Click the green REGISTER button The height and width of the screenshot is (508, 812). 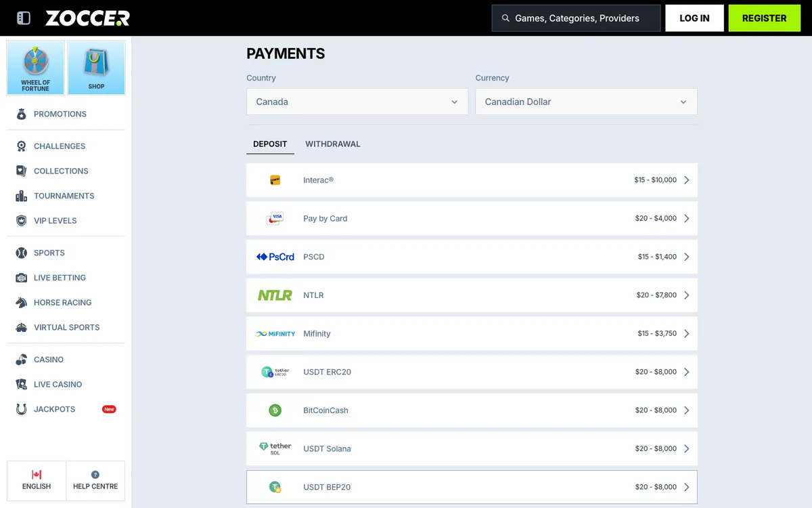[765, 18]
